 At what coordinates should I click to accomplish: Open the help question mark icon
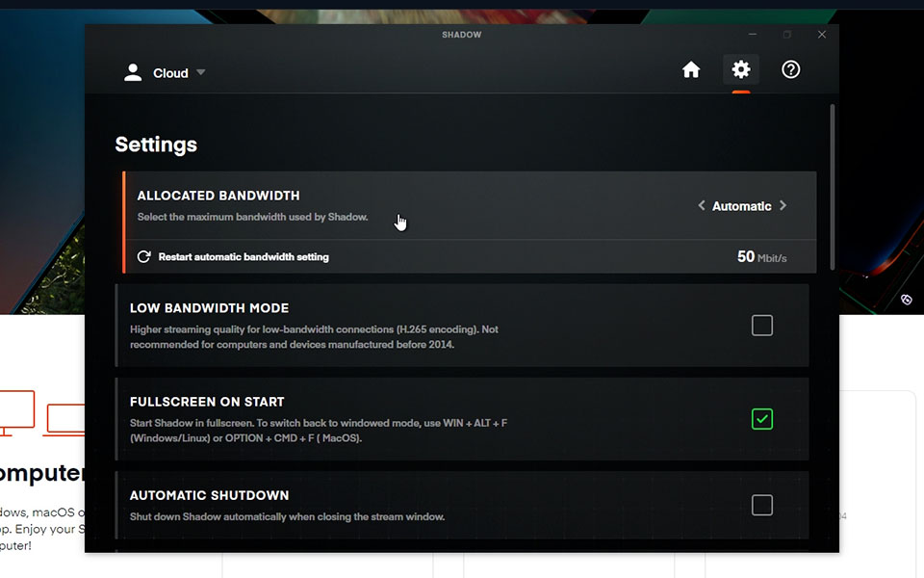coord(791,69)
